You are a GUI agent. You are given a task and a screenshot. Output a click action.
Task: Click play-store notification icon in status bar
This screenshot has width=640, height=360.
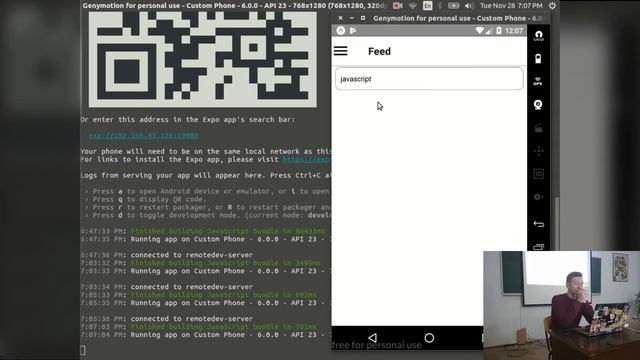click(353, 31)
